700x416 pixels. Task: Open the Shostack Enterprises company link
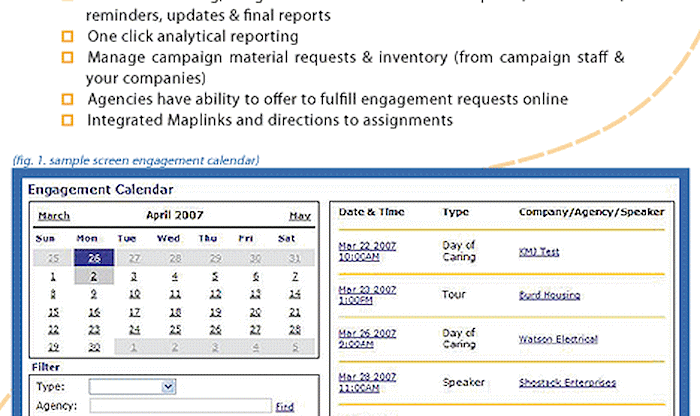[567, 382]
